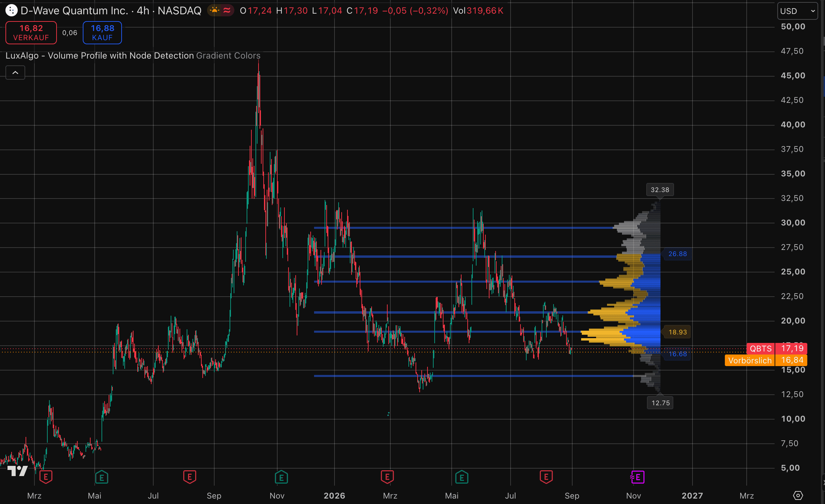
Task: Click the 2026 label on time axis
Action: pyautogui.click(x=334, y=496)
